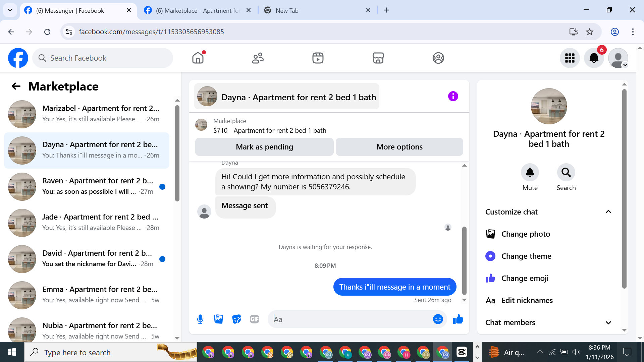Click the back arrow beside Marketplace heading
Viewport: 644px width, 362px height.
(16, 86)
